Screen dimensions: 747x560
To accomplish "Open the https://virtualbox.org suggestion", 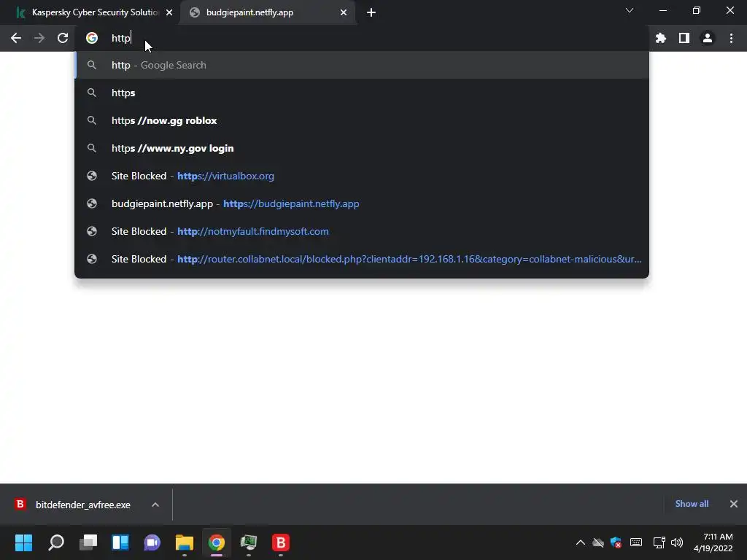I will pos(362,176).
